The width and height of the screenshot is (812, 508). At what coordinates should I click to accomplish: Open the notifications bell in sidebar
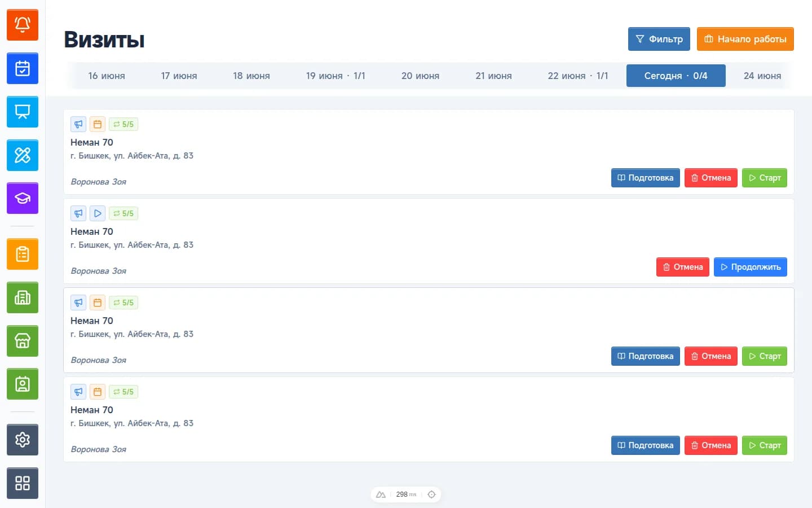[x=23, y=25]
